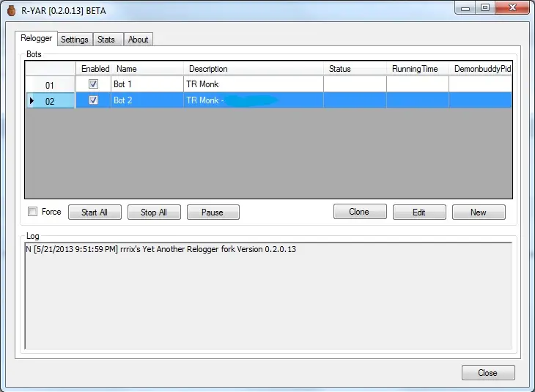Uncheck the Enabled box for Bot 2

pos(93,100)
